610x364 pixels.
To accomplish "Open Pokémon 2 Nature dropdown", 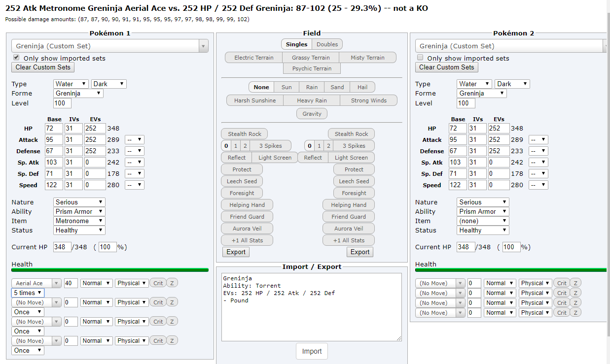I will point(483,202).
